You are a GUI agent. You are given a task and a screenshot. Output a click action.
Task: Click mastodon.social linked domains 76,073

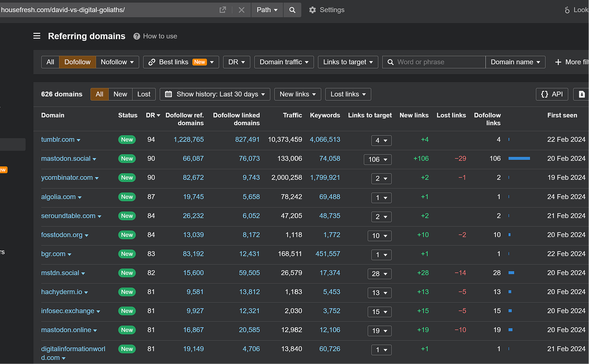[x=249, y=159]
